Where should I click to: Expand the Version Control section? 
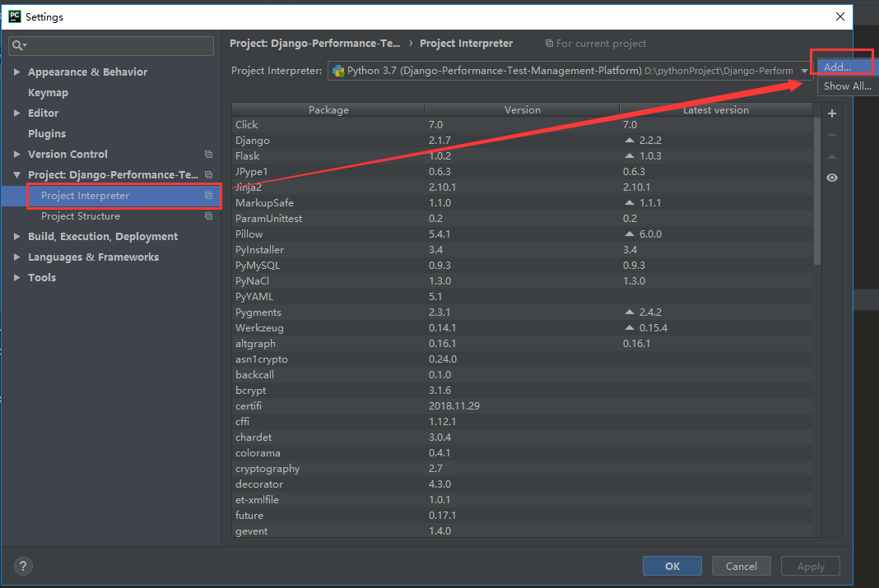tap(16, 154)
